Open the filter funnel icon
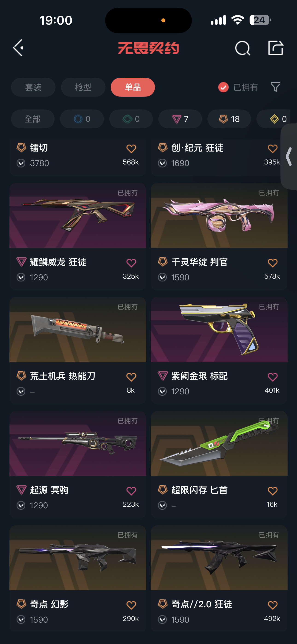Viewport: 297px width, 644px height. click(x=276, y=87)
